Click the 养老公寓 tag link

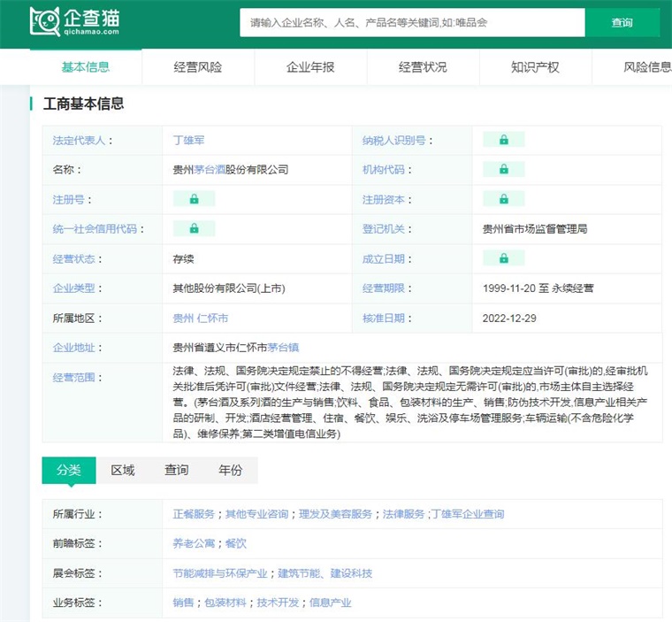click(194, 543)
